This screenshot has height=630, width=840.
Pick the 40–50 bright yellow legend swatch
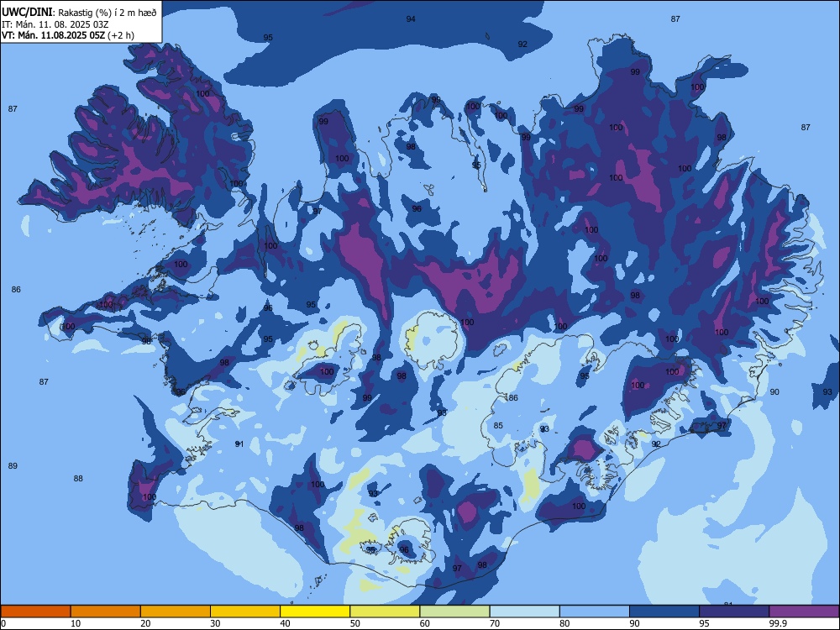coord(315,612)
